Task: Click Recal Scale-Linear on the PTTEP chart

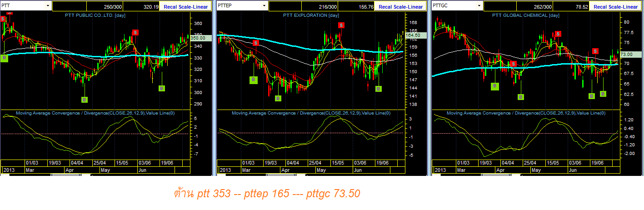Action: click(400, 6)
